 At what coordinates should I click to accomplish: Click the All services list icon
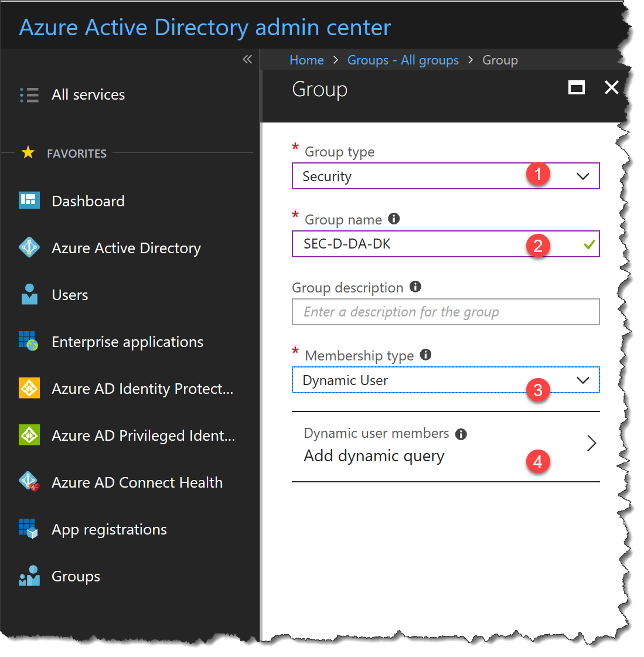(29, 94)
